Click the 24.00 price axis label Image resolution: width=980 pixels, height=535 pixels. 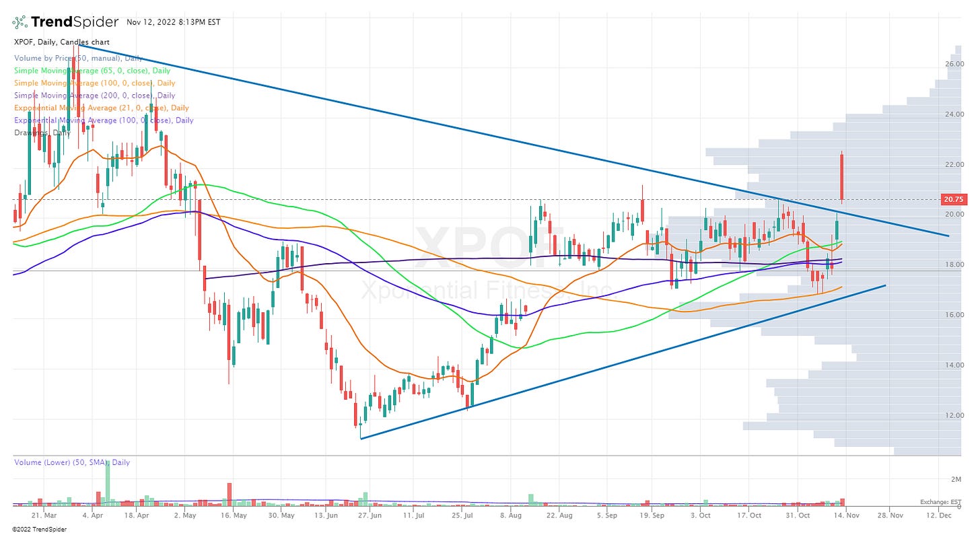pyautogui.click(x=953, y=114)
